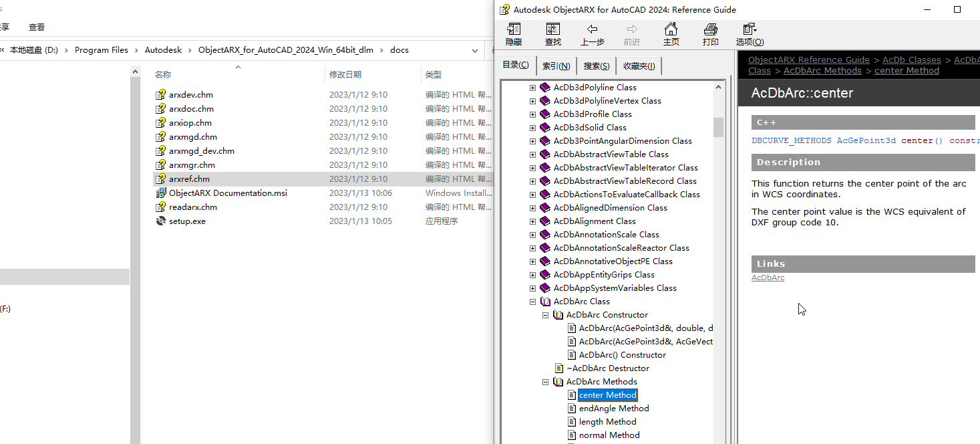Image resolution: width=980 pixels, height=444 pixels.
Task: Select the AcDbAnnotativeObjectPE Class tree item
Action: coord(613,261)
